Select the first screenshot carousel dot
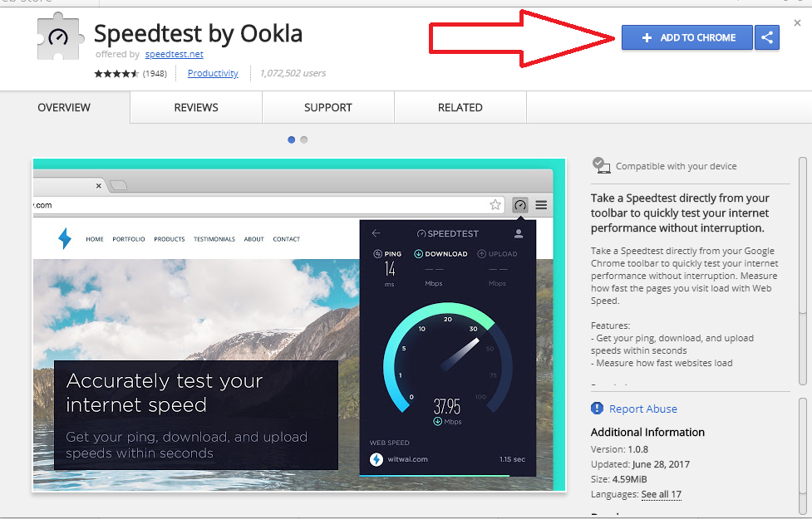Viewport: 812px width, 519px height. coord(292,140)
